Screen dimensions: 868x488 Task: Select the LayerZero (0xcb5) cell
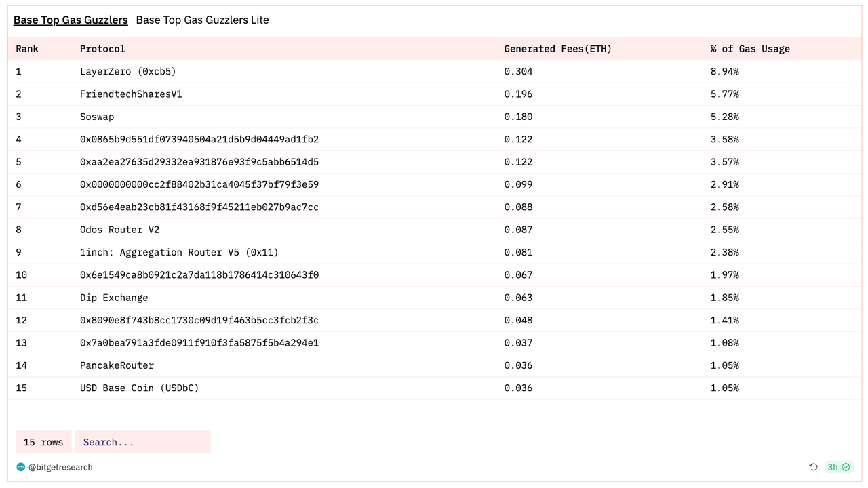click(x=128, y=71)
